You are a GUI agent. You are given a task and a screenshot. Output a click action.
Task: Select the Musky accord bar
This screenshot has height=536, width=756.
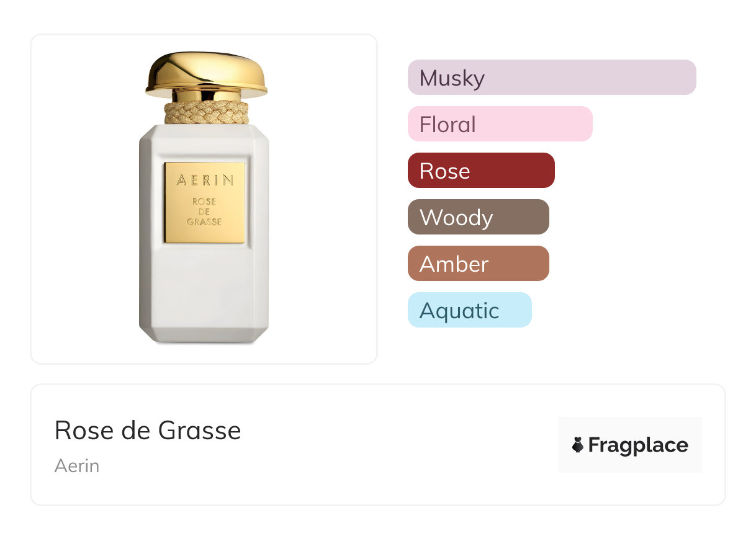552,78
